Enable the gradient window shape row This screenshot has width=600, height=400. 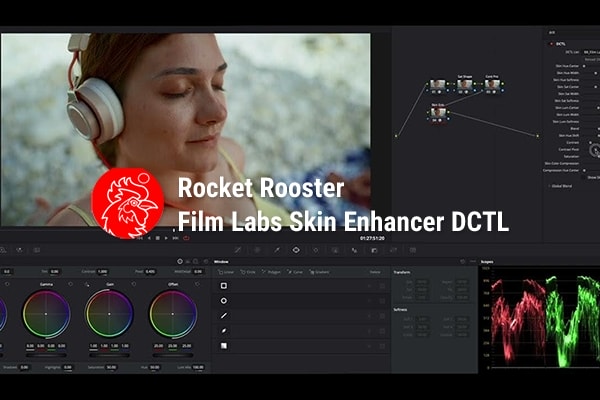(224, 346)
